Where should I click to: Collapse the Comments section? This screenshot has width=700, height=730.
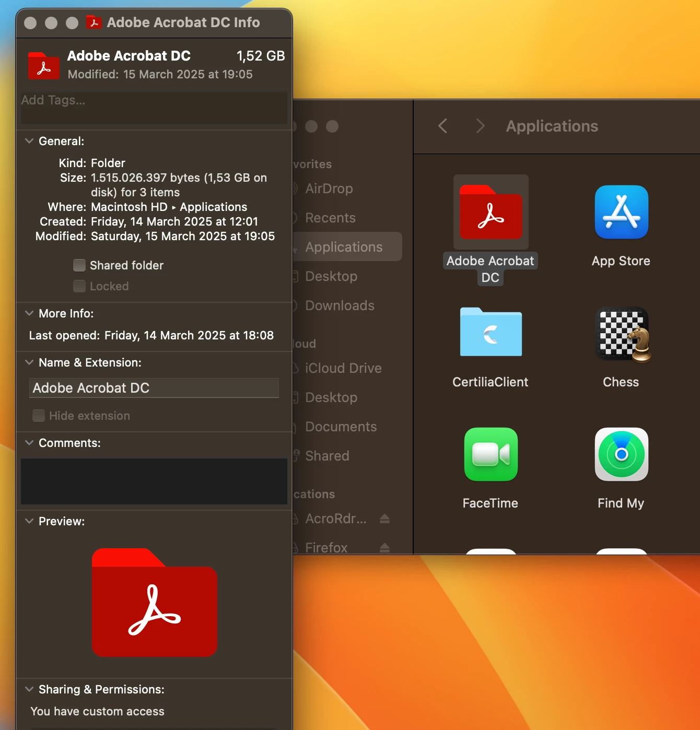pos(29,443)
